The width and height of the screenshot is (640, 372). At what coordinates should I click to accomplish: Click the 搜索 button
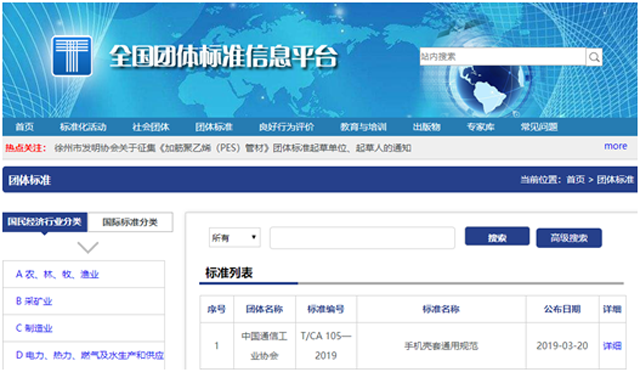497,237
